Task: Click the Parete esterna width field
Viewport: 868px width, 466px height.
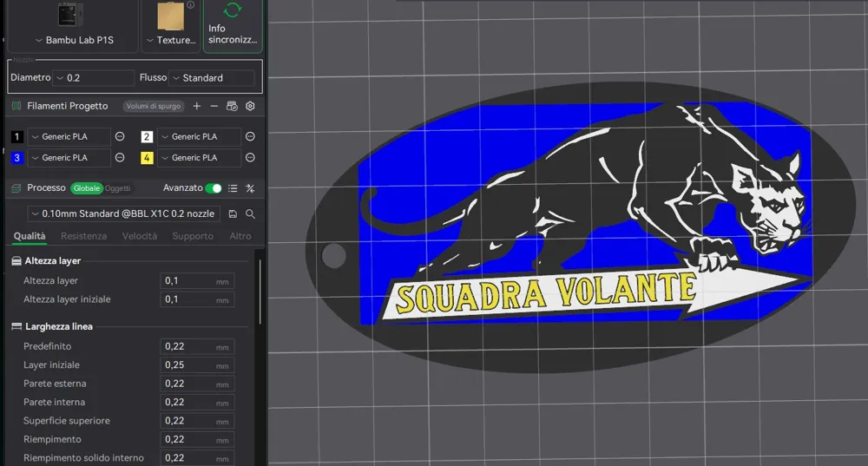Action: tap(197, 384)
